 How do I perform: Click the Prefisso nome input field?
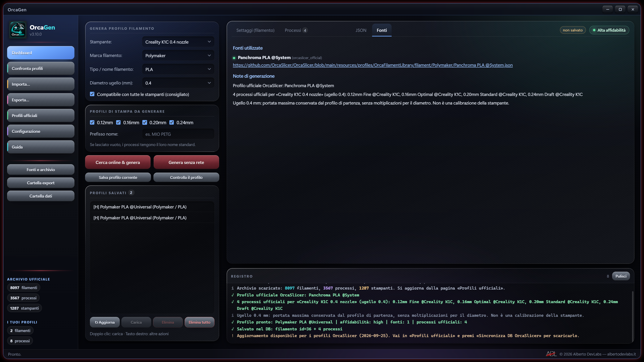(x=178, y=134)
